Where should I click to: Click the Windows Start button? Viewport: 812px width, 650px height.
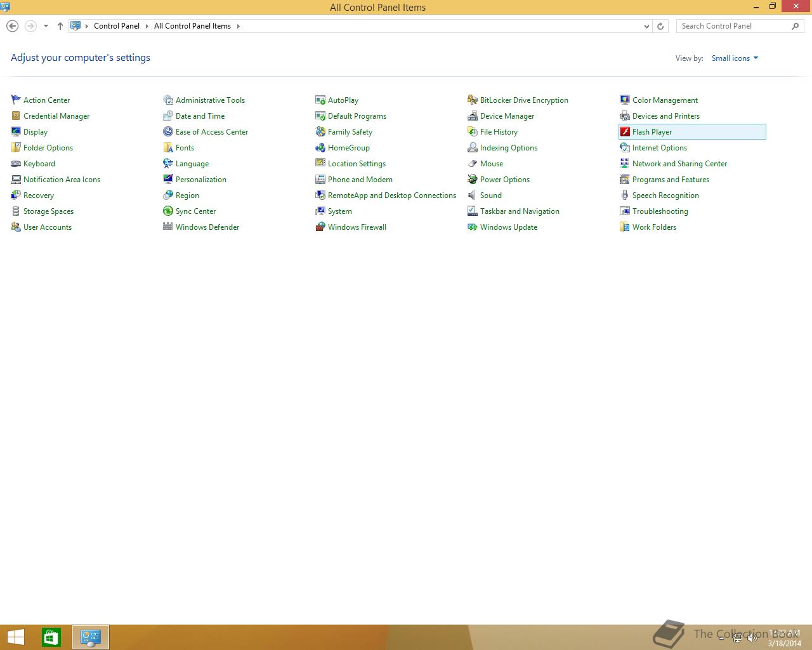[x=16, y=637]
